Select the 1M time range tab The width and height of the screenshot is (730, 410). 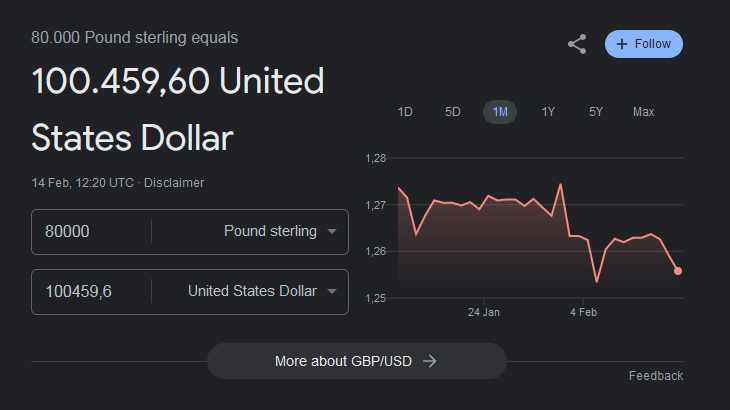500,112
